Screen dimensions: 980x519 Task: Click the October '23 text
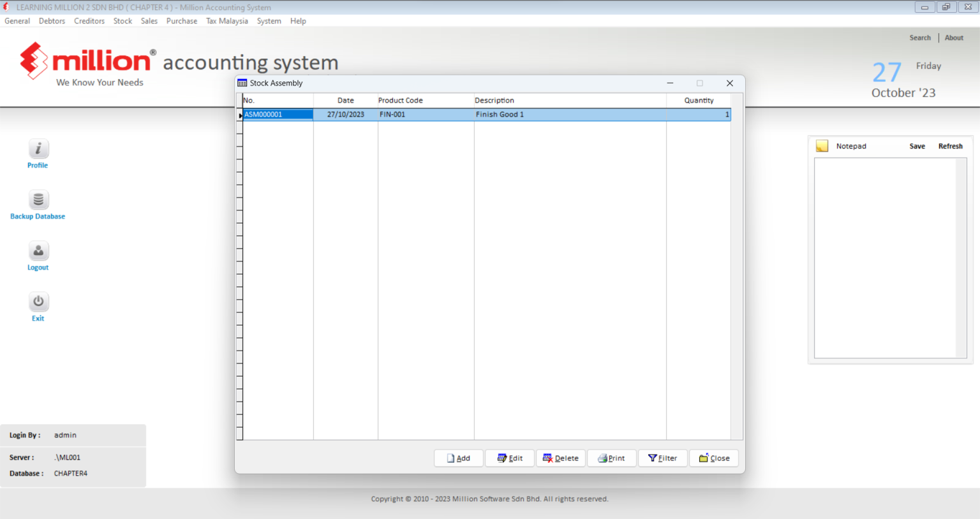point(903,93)
